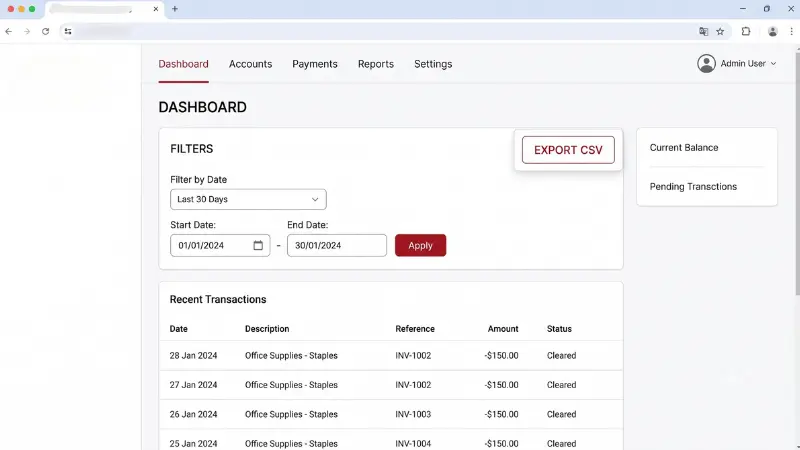
Task: Click the Amount column header
Action: 503,329
